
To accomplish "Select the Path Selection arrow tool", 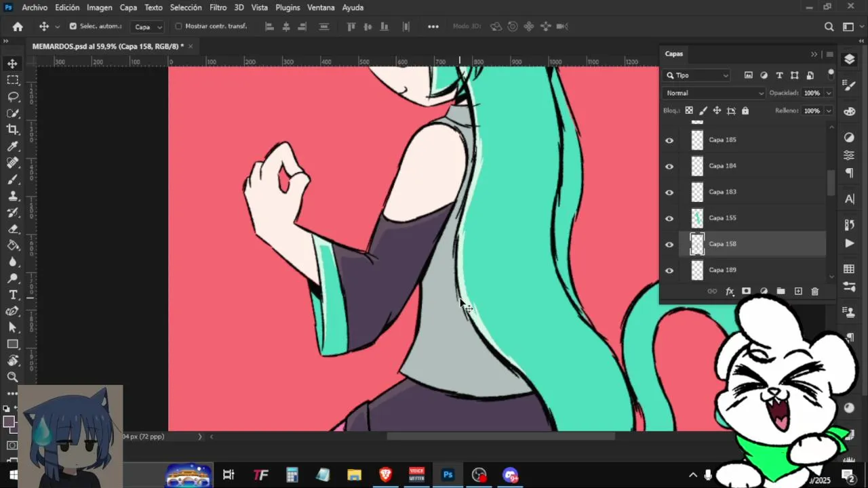I will (12, 327).
